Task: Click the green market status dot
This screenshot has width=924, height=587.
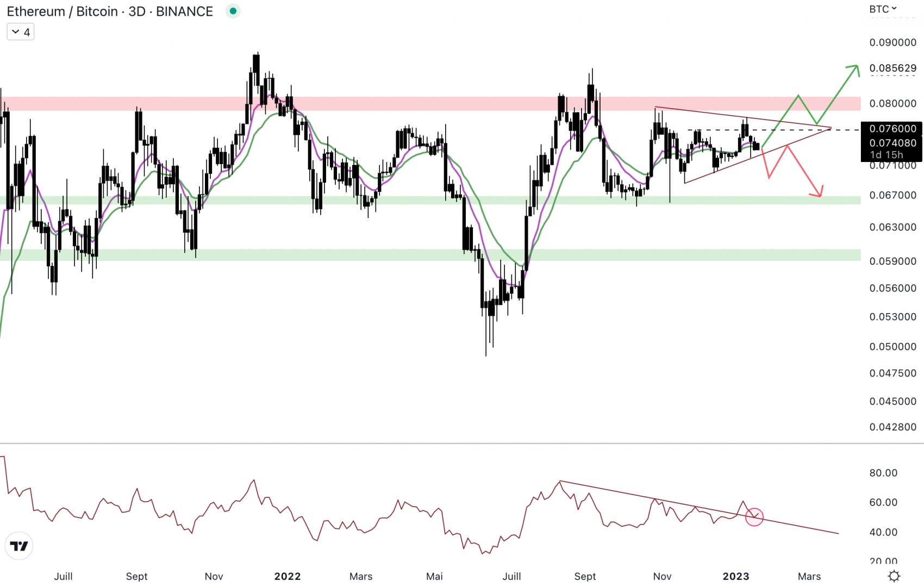Action: click(233, 11)
